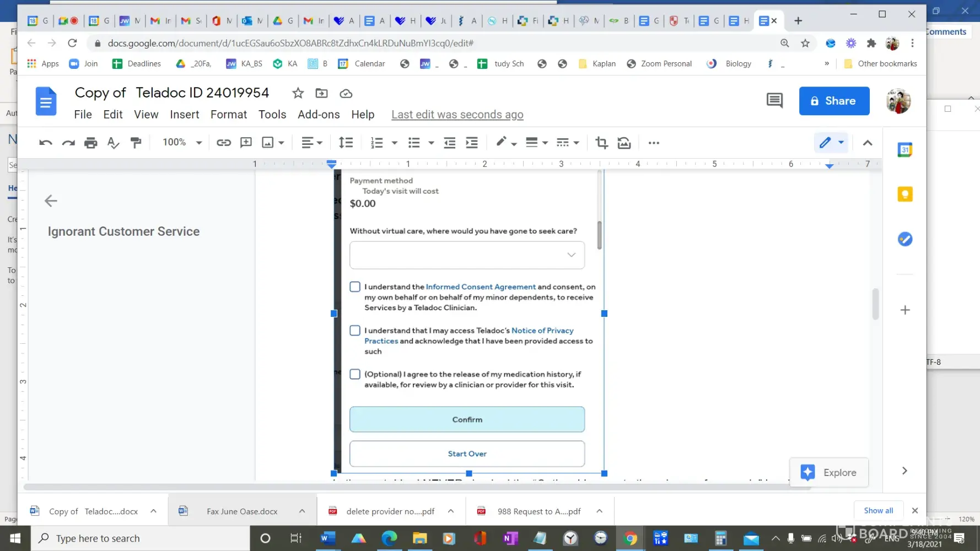
Task: Expand the bulleted list options arrow
Action: [x=431, y=143]
